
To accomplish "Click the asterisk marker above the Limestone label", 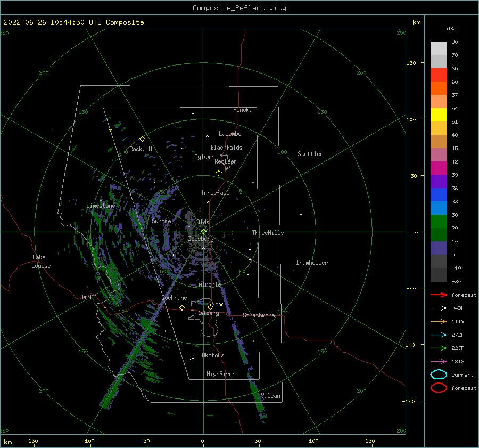I will click(101, 201).
